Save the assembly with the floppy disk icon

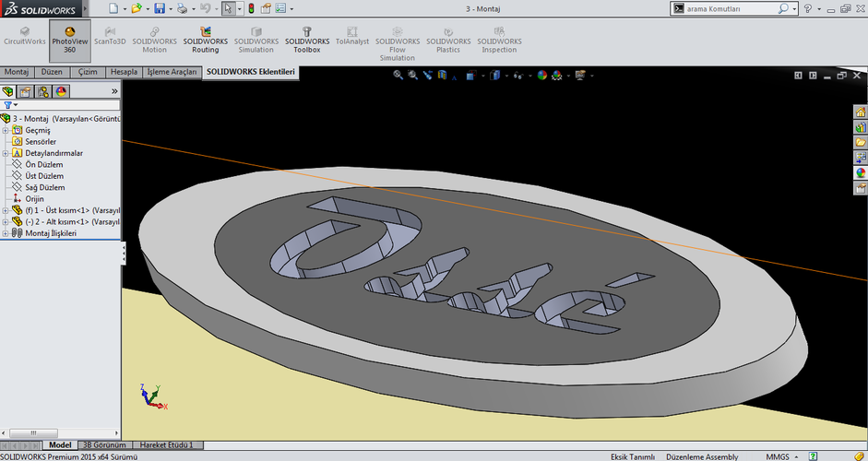click(160, 8)
